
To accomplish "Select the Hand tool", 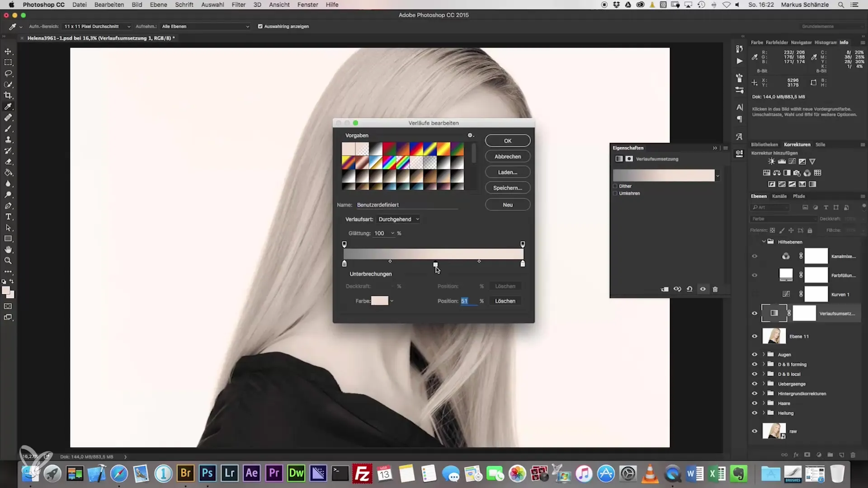I will coord(8,250).
